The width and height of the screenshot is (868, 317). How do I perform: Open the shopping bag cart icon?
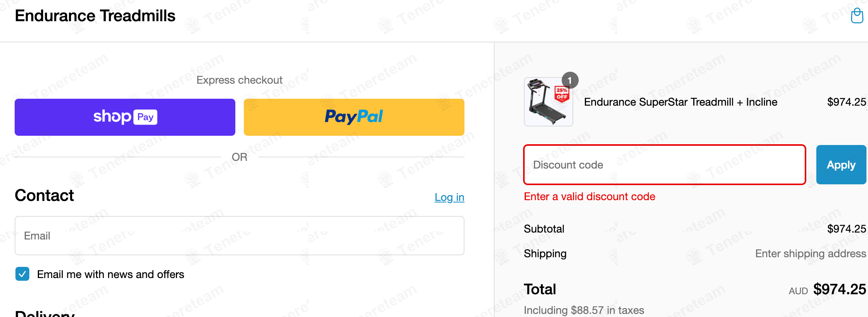tap(857, 16)
